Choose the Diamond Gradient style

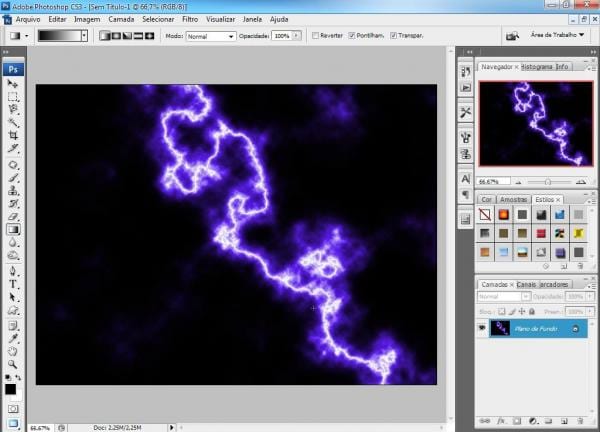click(x=150, y=36)
